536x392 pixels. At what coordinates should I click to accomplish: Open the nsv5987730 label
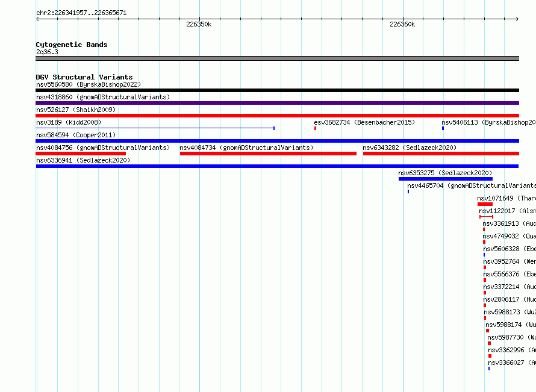tap(512, 337)
